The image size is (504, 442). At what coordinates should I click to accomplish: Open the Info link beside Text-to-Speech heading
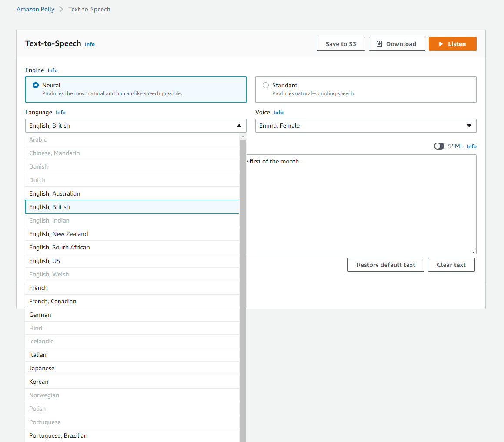point(90,44)
